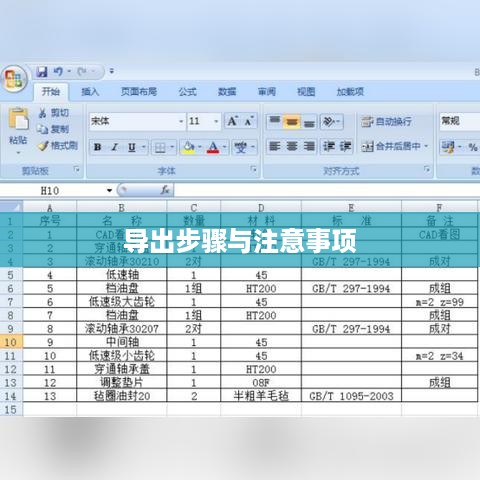Viewport: 480px width, 480px height.
Task: Apply the red font color
Action: click(213, 147)
